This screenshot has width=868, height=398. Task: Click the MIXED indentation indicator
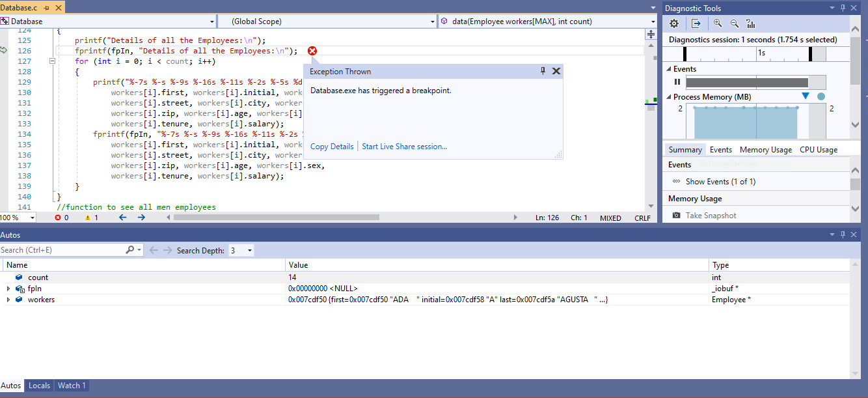click(610, 218)
